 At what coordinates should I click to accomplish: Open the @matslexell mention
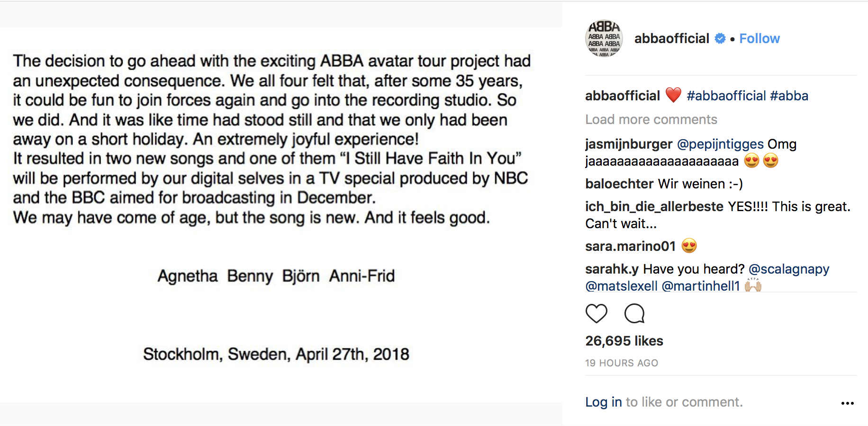click(x=621, y=286)
